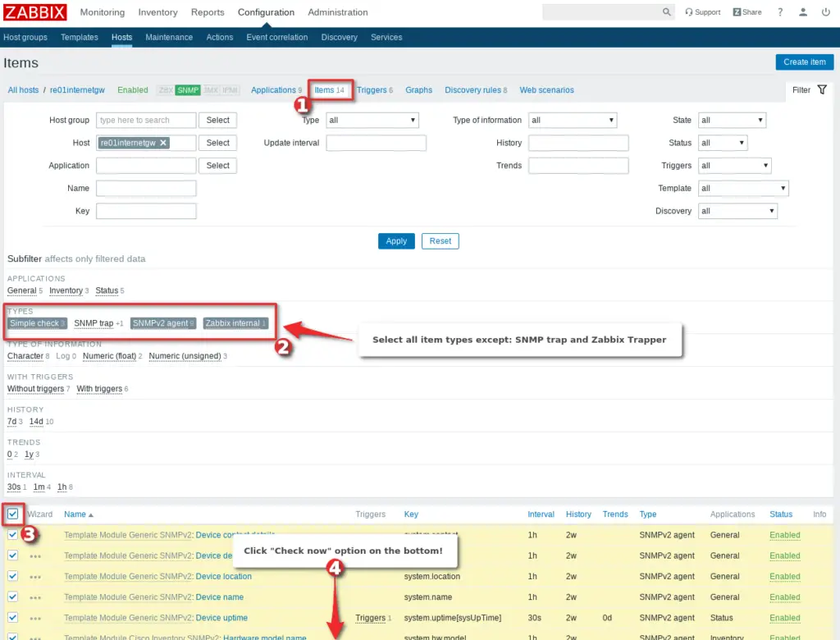This screenshot has height=640, width=840.
Task: Toggle the select-all items checkbox
Action: click(11, 514)
